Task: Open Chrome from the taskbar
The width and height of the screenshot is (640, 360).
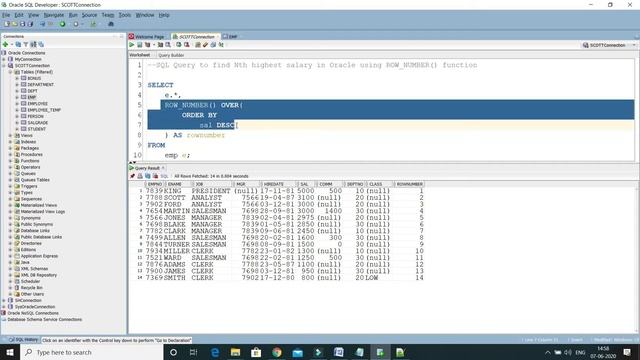Action: point(277,352)
